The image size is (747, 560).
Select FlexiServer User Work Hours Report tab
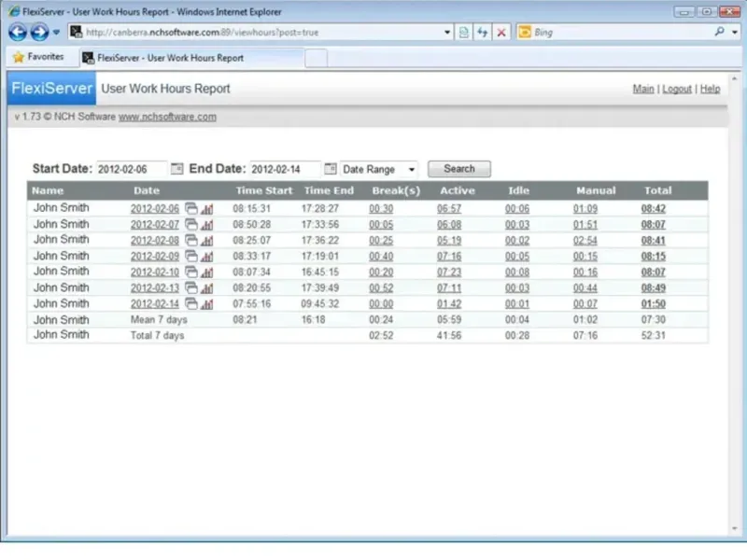[191, 58]
